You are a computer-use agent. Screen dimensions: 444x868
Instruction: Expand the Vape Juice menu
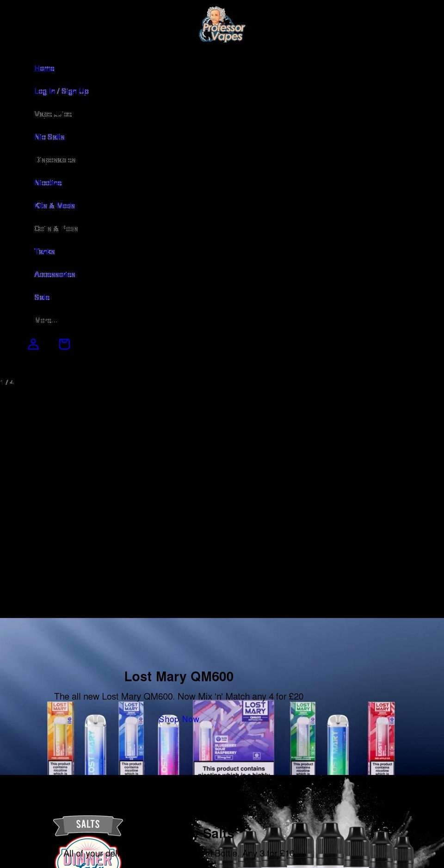(x=53, y=114)
